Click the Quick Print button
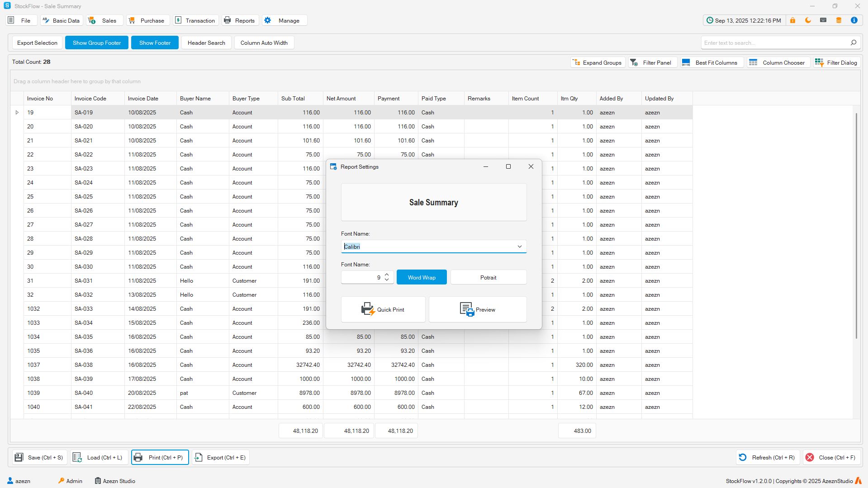 click(x=383, y=309)
